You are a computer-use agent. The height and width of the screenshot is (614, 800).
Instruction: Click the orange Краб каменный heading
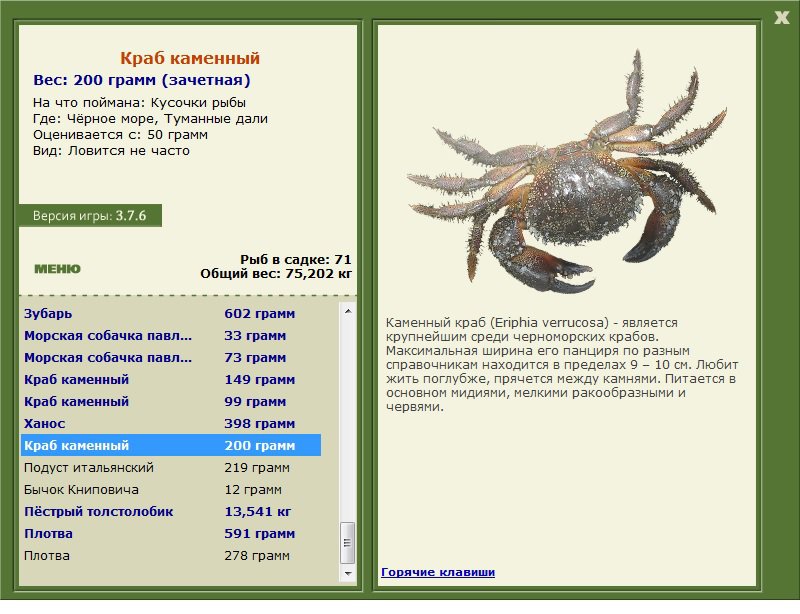click(x=190, y=58)
